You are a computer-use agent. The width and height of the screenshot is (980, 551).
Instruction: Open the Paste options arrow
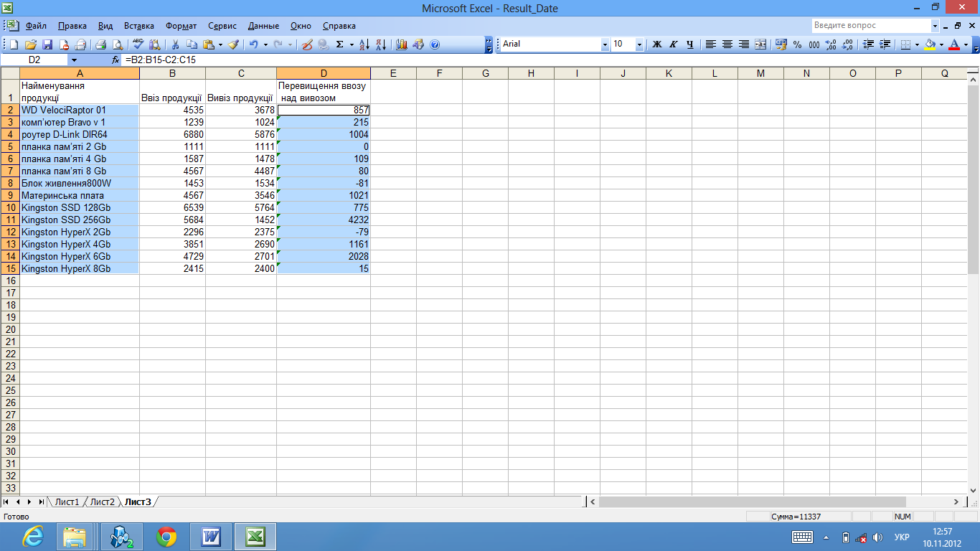click(220, 44)
